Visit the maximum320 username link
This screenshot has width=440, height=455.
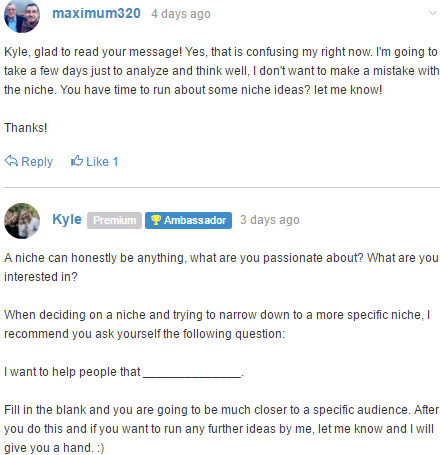point(96,13)
